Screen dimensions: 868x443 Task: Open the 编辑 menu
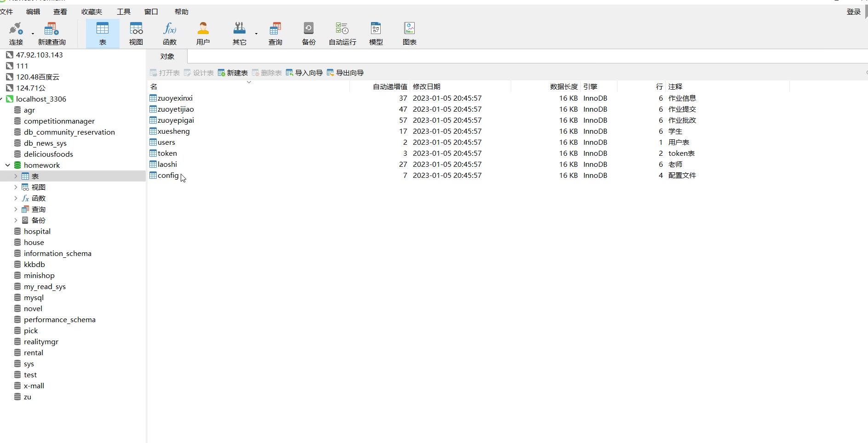tap(33, 11)
